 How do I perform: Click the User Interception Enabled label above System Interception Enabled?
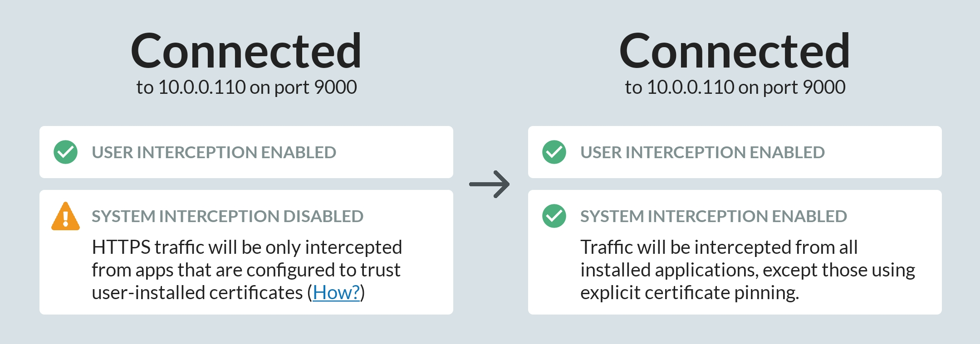pos(702,152)
